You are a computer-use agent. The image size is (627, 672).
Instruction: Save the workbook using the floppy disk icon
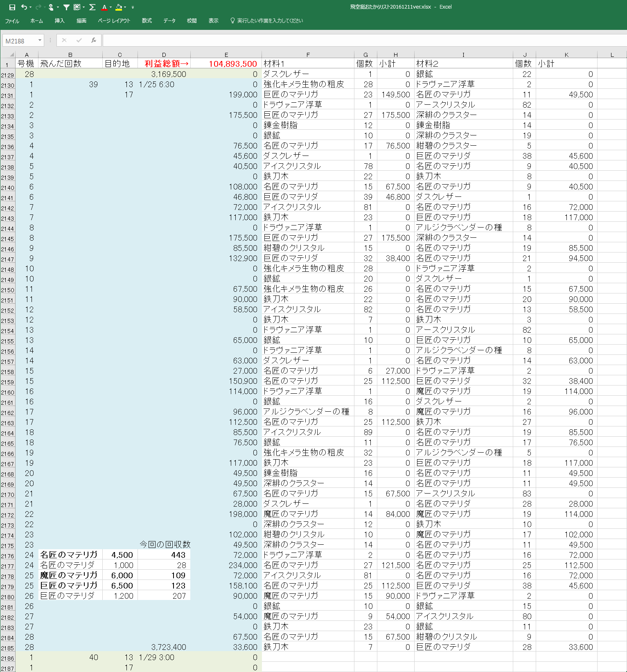(x=12, y=7)
